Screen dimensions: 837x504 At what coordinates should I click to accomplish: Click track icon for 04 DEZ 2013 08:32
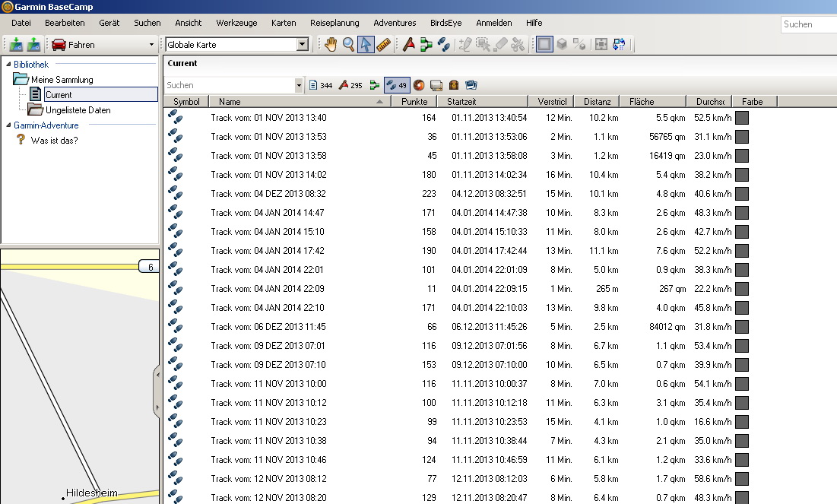click(x=175, y=193)
